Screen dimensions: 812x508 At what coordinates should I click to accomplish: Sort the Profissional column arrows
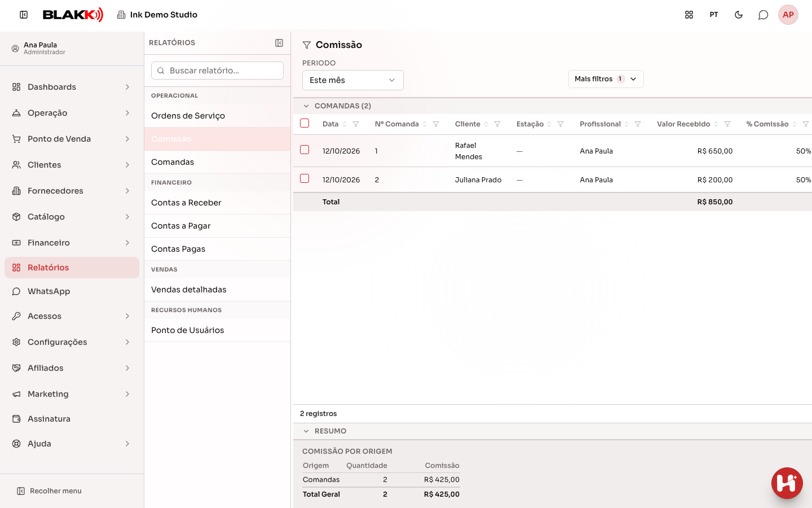point(626,124)
